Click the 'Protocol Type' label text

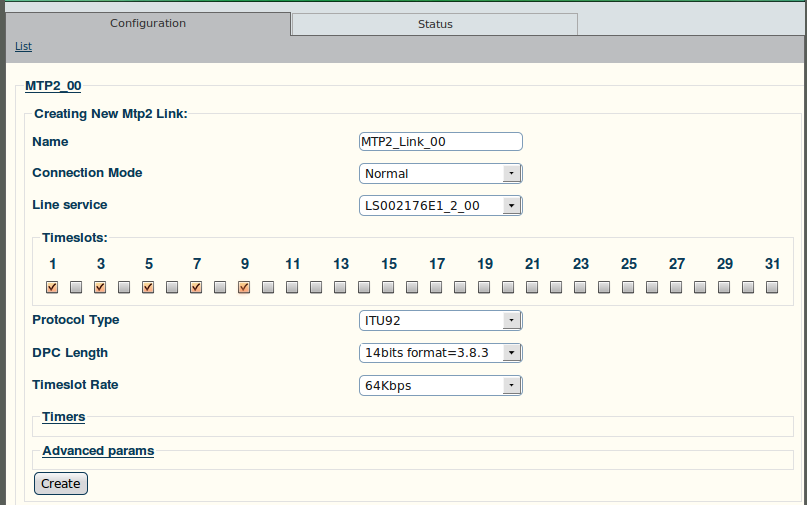pyautogui.click(x=76, y=320)
